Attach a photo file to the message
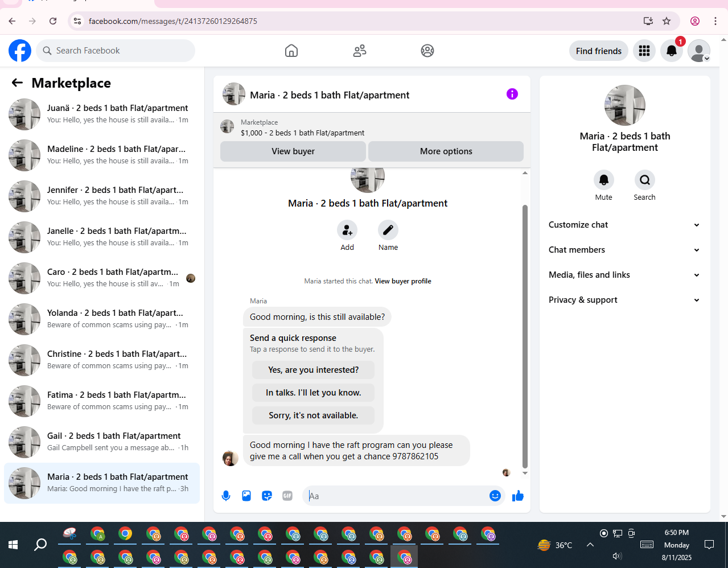This screenshot has height=568, width=728. pyautogui.click(x=246, y=496)
